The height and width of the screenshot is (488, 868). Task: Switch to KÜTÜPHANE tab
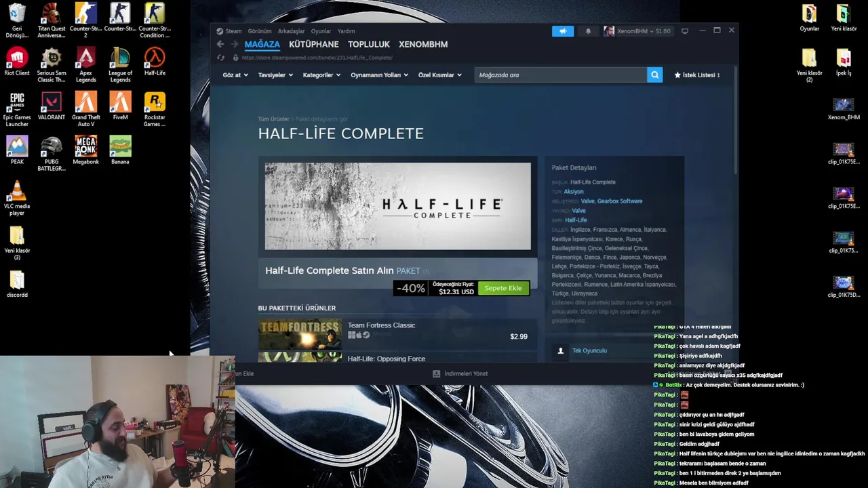click(313, 44)
